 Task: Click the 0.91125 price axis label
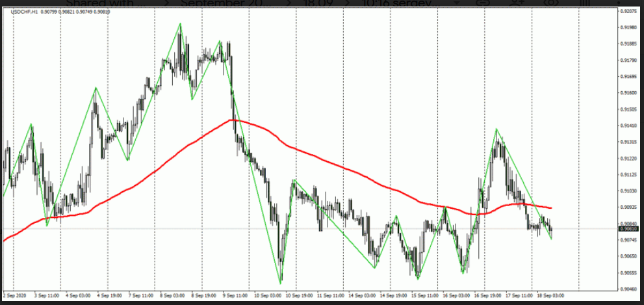[629, 175]
